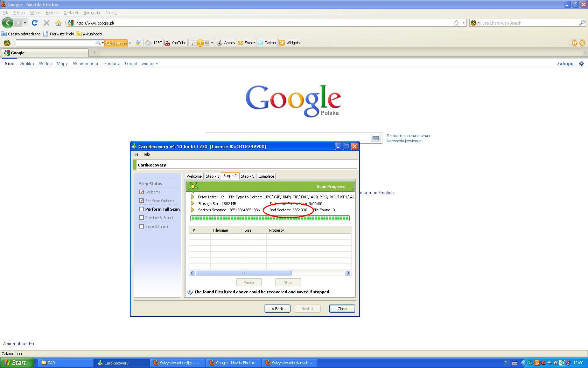Click the orange play button in the toolbar
588x368 pixels.
point(200,43)
